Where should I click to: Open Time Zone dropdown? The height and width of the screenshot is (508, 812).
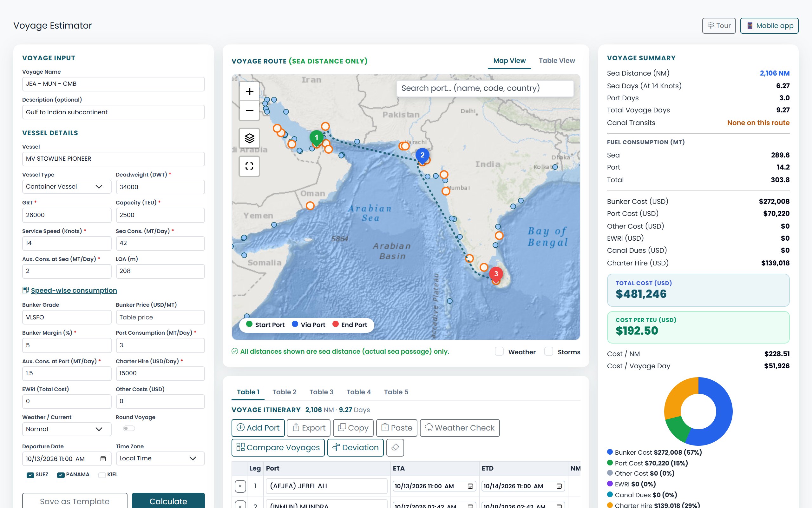pos(160,458)
